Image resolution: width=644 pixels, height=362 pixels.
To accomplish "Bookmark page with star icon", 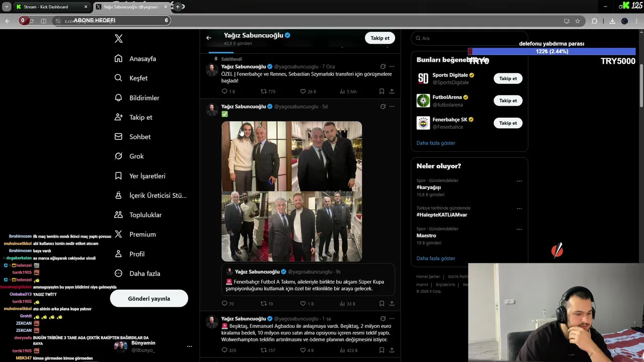I will pos(578,21).
